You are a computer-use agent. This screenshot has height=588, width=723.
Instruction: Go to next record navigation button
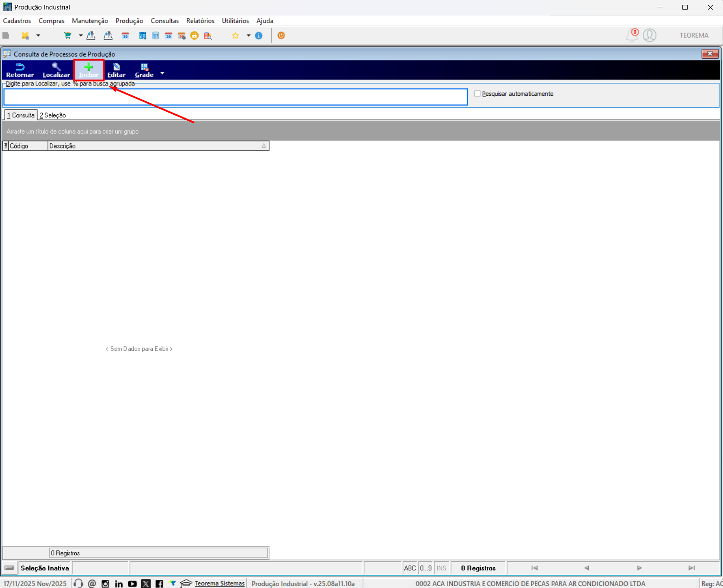[x=639, y=568]
